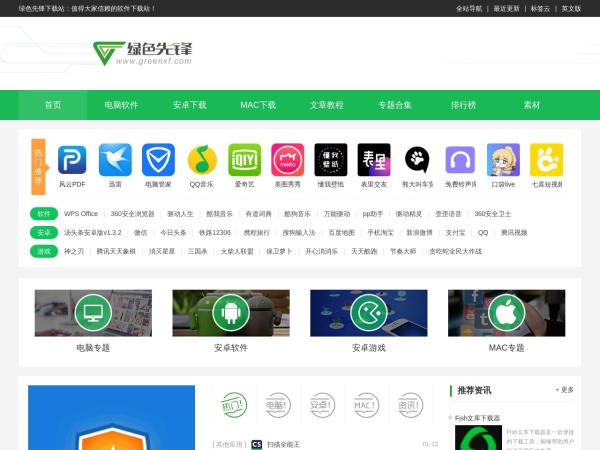Open the 搜狗输入法 link
The width and height of the screenshot is (600, 450).
coord(299,233)
